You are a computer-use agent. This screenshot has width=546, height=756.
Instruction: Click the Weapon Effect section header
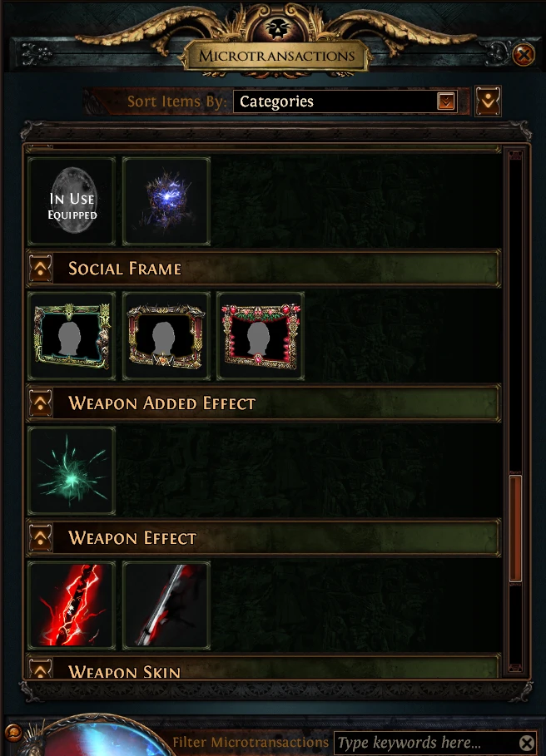[x=263, y=537]
